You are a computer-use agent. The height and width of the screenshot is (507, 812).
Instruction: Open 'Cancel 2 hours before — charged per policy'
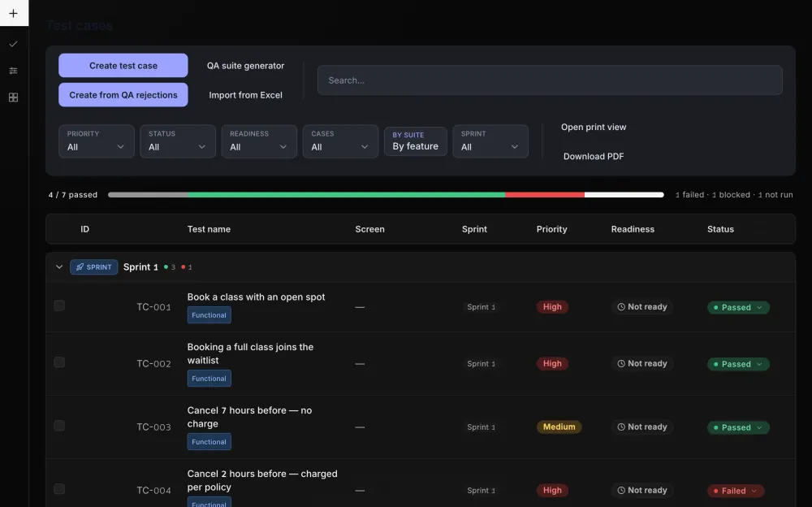click(x=262, y=480)
